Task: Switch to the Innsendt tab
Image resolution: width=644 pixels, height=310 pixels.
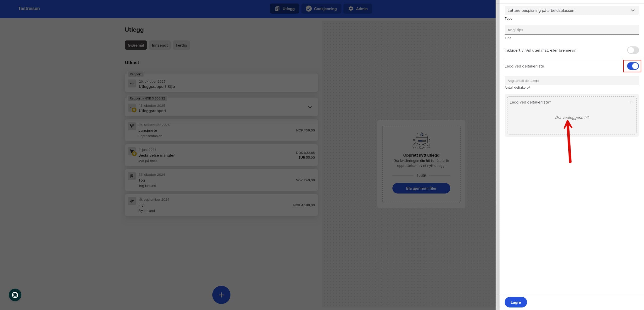Action: click(159, 45)
